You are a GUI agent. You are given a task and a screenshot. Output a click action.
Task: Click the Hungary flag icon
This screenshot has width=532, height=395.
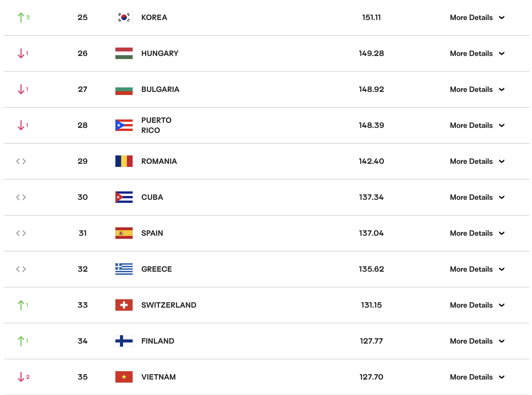click(124, 53)
